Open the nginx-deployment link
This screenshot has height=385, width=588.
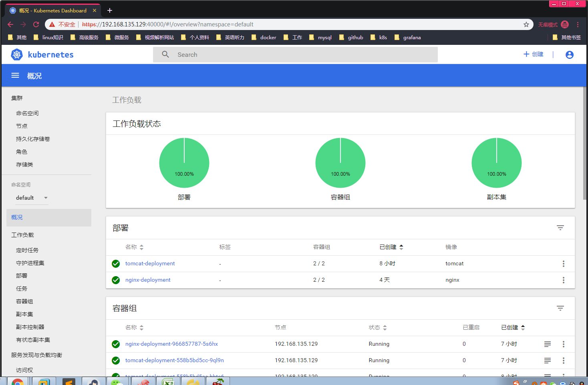coord(148,280)
